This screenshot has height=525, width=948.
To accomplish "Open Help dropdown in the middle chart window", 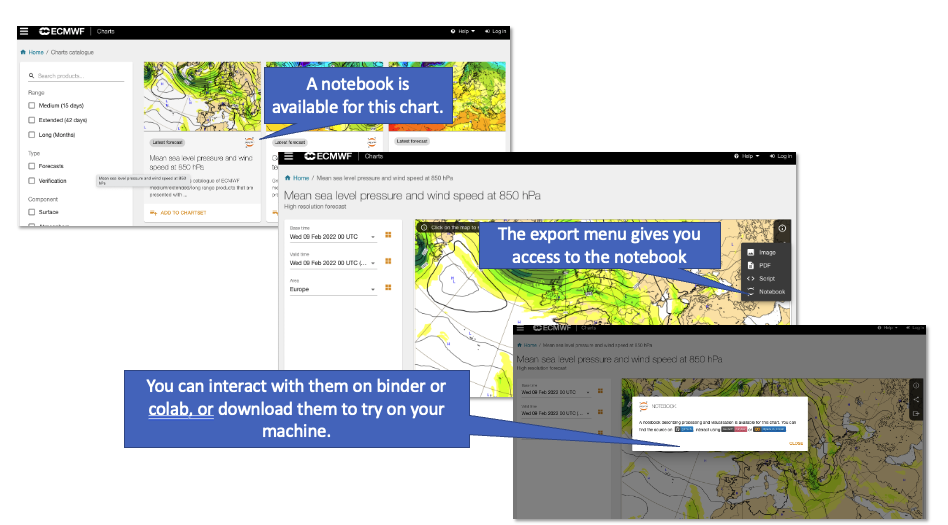I will pyautogui.click(x=747, y=156).
